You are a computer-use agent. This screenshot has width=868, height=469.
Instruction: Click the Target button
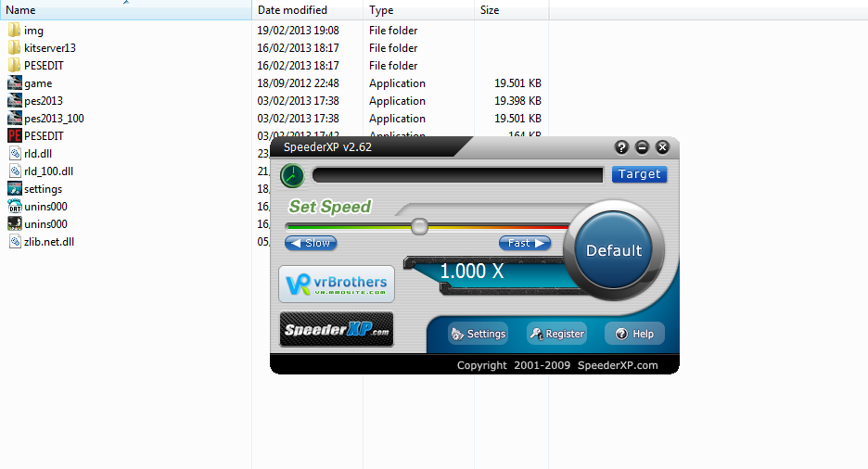639,174
